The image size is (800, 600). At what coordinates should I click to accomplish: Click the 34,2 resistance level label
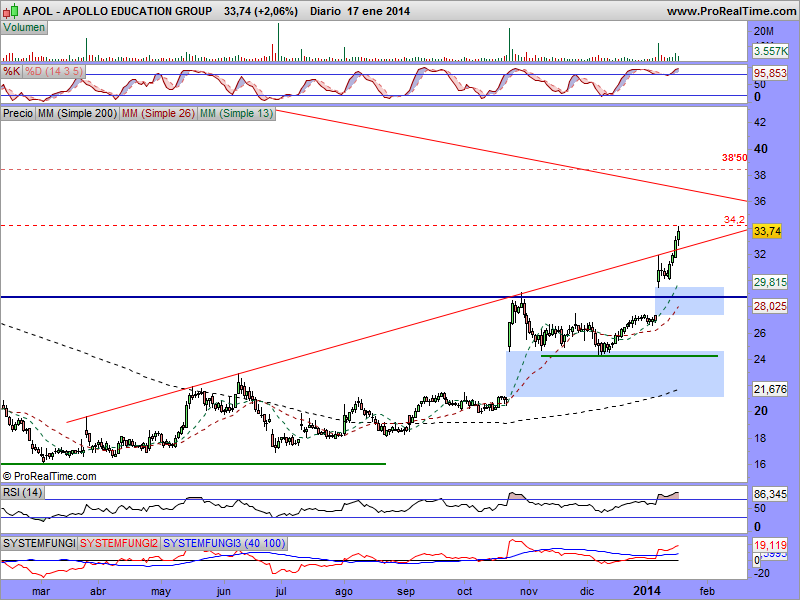[x=734, y=219]
